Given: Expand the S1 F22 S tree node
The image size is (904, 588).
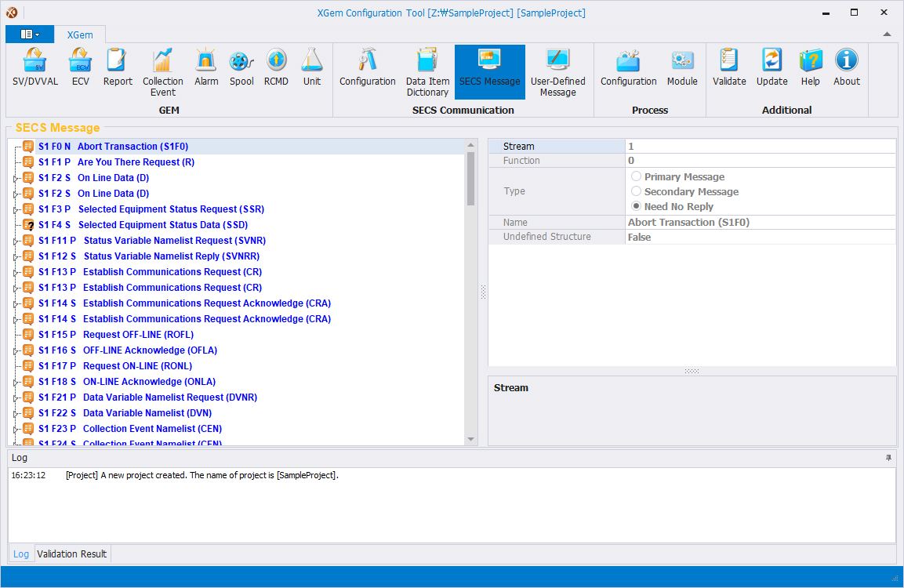Looking at the screenshot, I should (x=16, y=413).
